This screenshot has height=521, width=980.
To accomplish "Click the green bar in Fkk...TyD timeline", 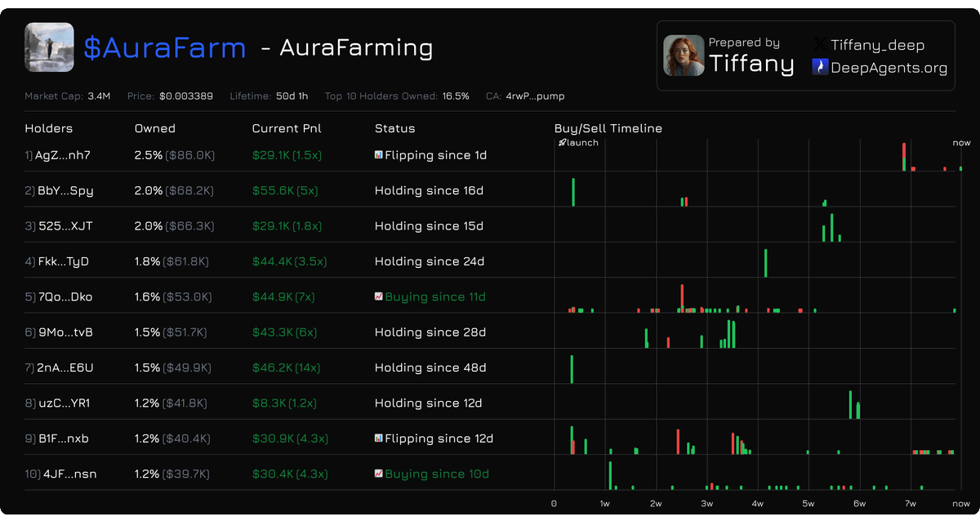I will [765, 263].
